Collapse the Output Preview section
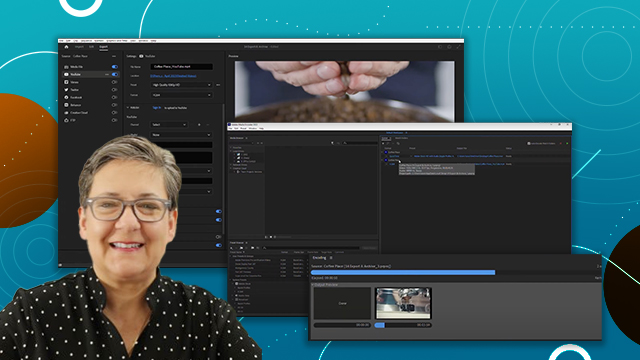The image size is (640, 360). [313, 284]
